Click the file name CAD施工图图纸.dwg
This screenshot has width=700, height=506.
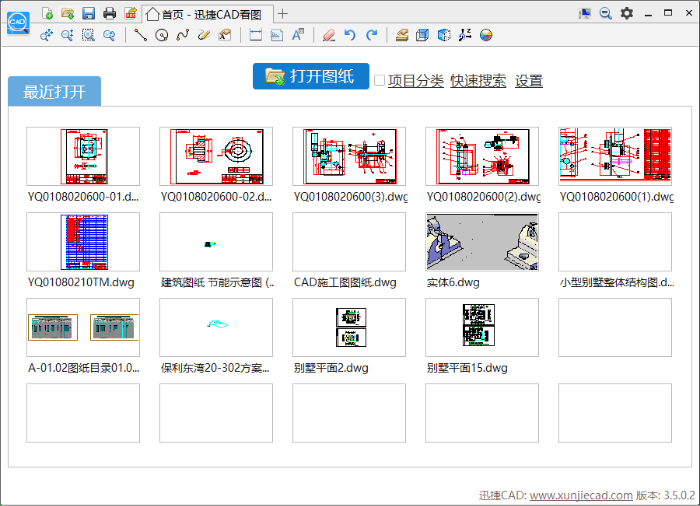tap(345, 282)
